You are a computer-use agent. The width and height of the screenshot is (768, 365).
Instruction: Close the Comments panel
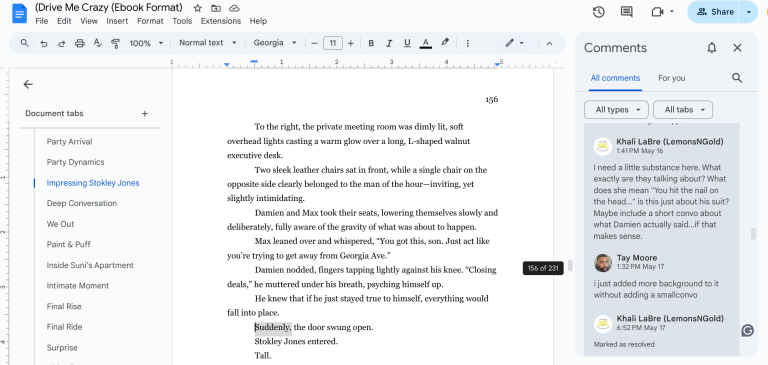click(737, 48)
